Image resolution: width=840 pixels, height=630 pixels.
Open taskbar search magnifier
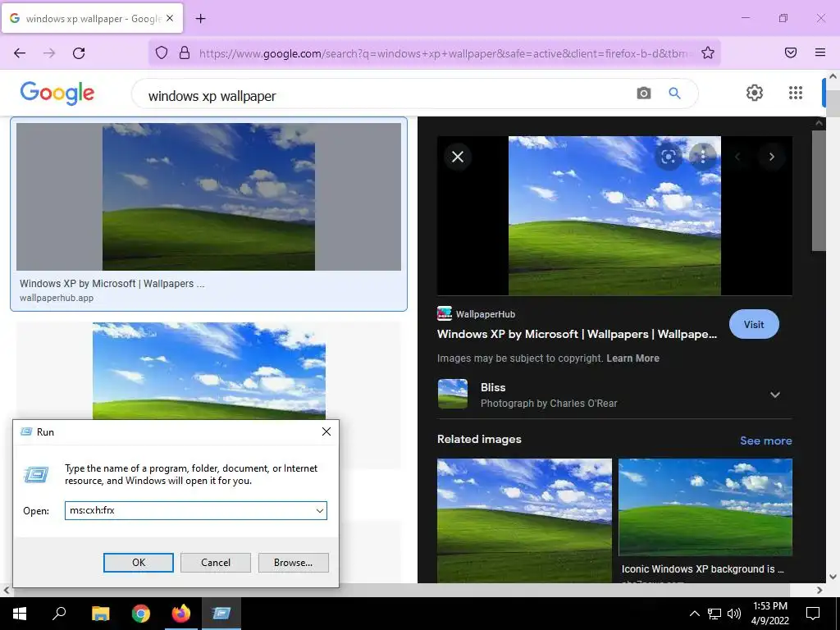pyautogui.click(x=59, y=614)
